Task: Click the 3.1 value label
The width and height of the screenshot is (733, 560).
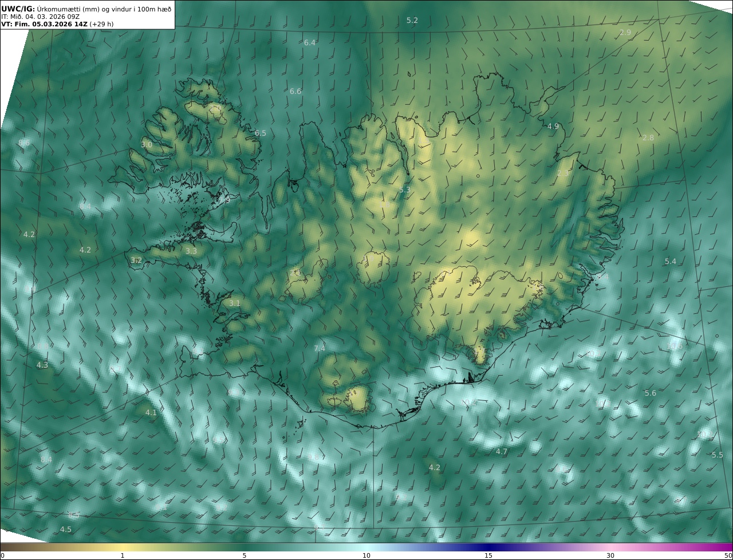Action: (x=235, y=303)
